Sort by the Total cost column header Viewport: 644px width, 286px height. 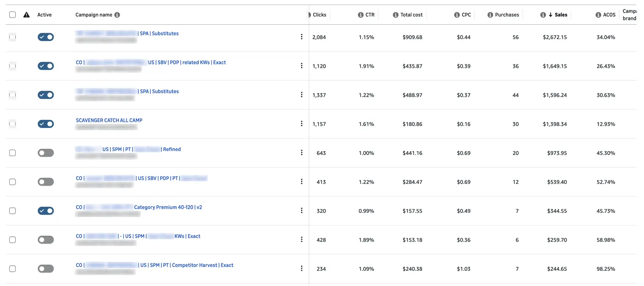[x=411, y=15]
